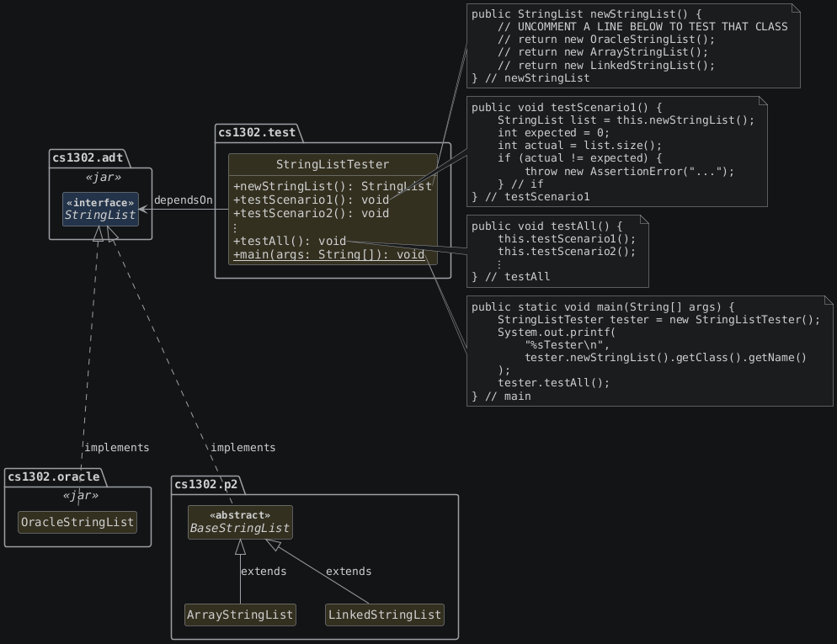Click the cs1302.adt package tab
Image resolution: width=837 pixels, height=644 pixels.
click(x=88, y=158)
